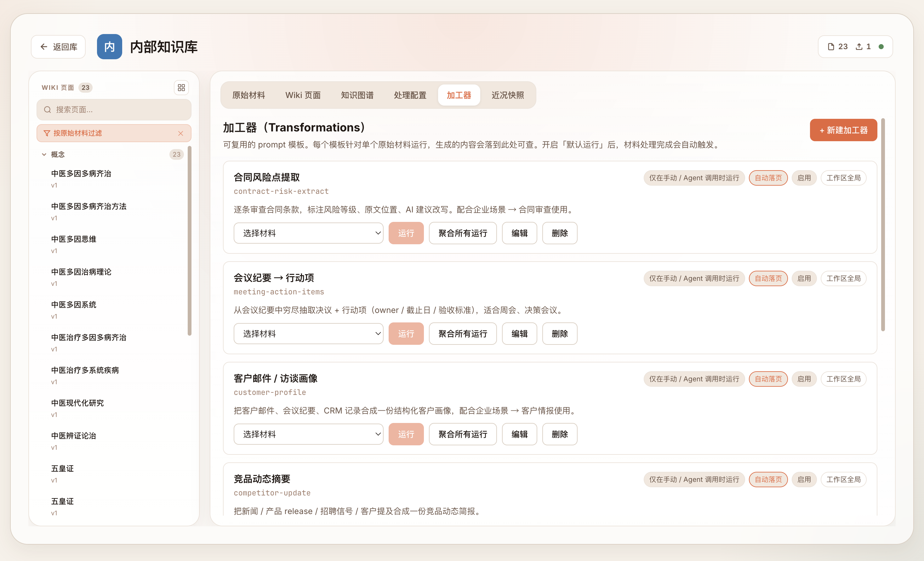Click 聚合所有运行 for 客户邮件 / 访谈画像

click(463, 434)
